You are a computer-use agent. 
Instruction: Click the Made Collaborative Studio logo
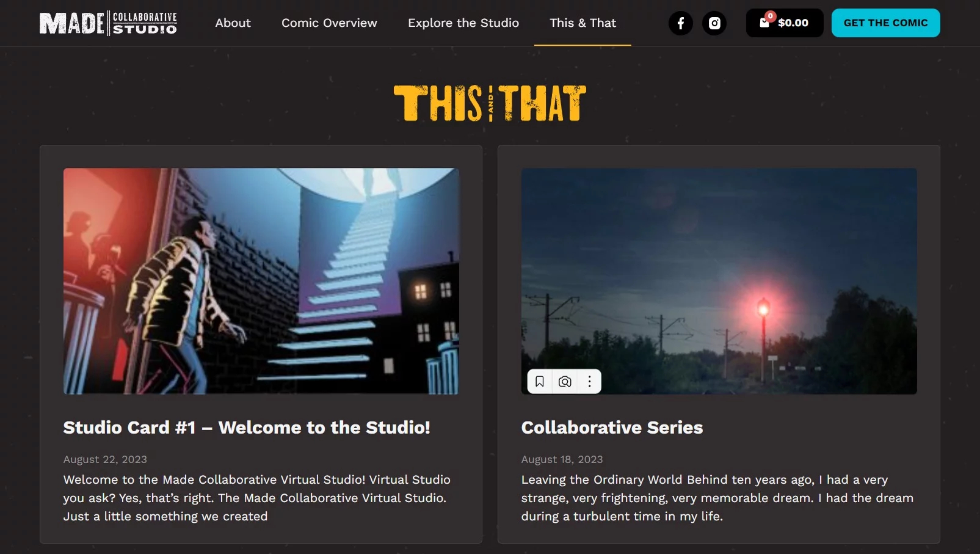[x=109, y=23]
